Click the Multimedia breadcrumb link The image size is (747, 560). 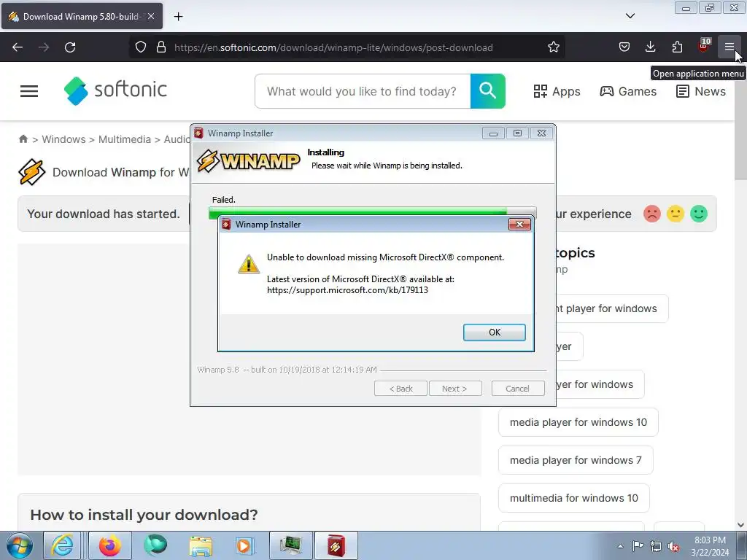pyautogui.click(x=124, y=139)
